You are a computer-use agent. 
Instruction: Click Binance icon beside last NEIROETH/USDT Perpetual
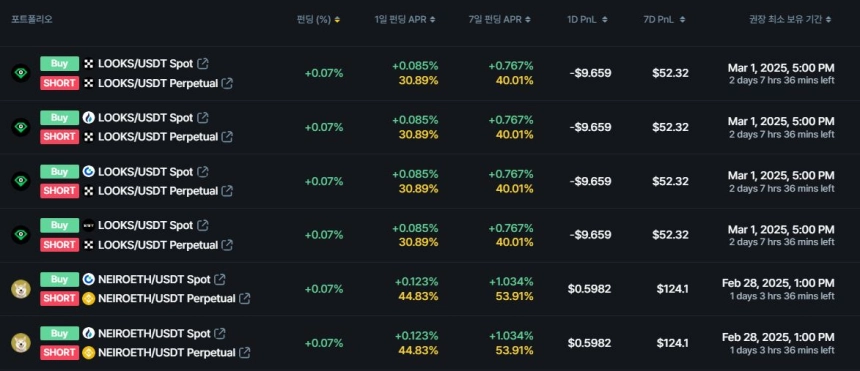[x=89, y=352]
